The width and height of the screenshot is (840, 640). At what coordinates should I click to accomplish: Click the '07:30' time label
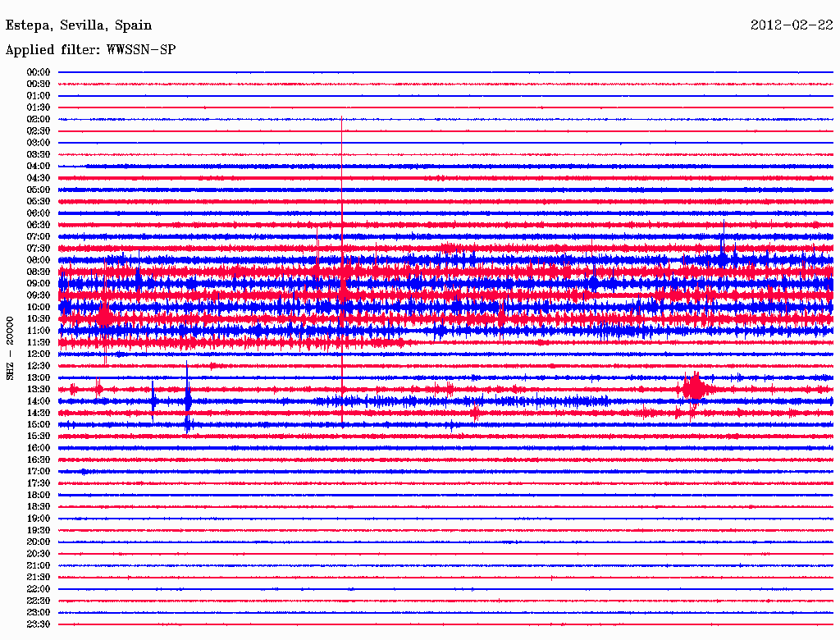(x=38, y=248)
